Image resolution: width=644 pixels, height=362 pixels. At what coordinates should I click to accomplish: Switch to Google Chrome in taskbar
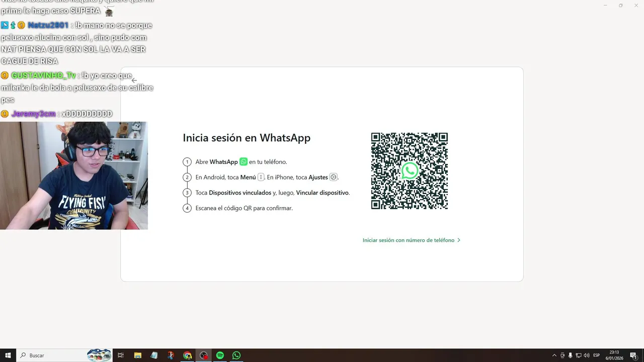pyautogui.click(x=187, y=355)
